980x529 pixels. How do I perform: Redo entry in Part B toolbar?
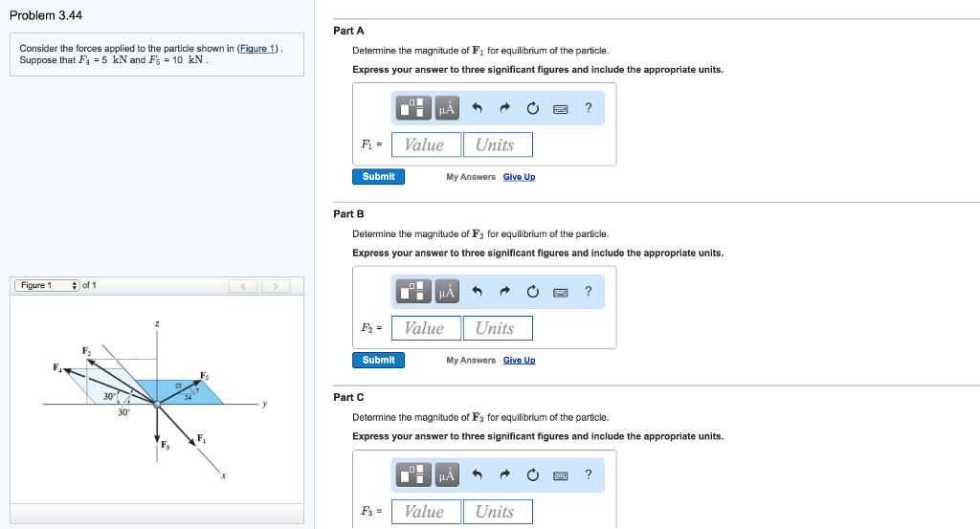(x=504, y=292)
